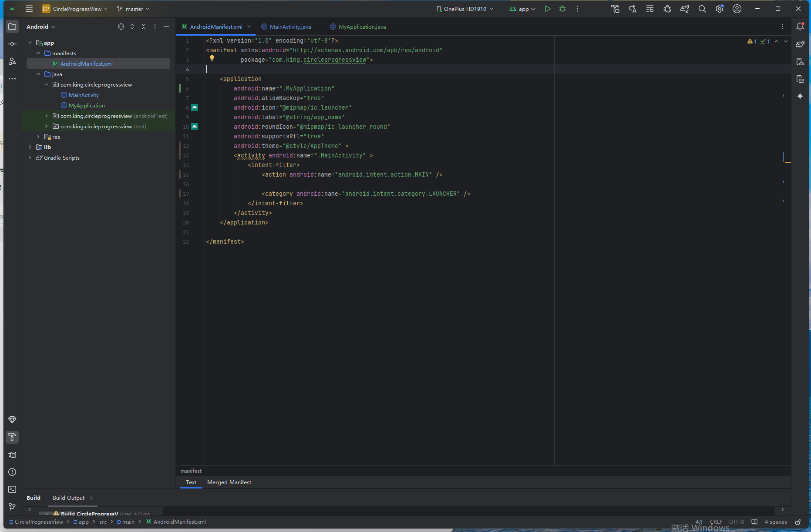Switch to the MainActivity.java tab
The width and height of the screenshot is (811, 532).
point(286,27)
